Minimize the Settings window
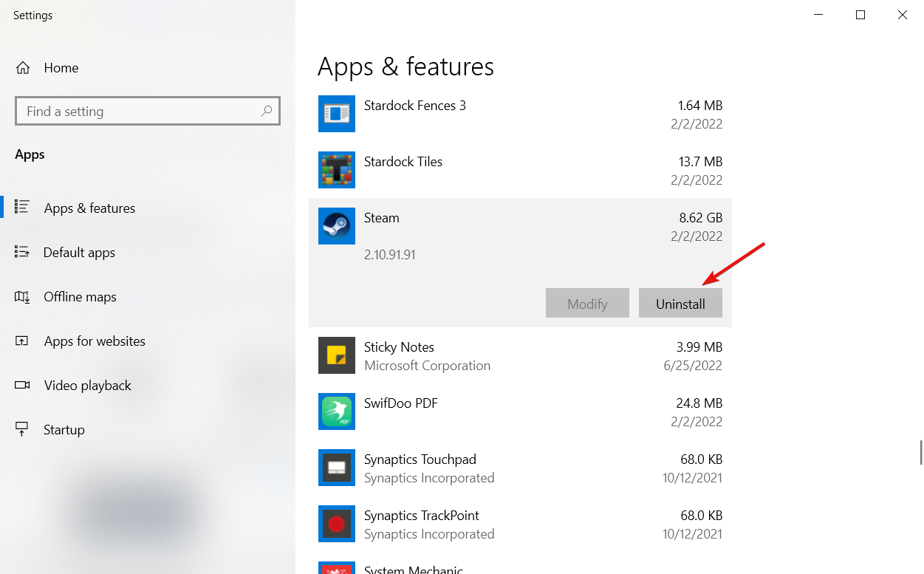 pyautogui.click(x=818, y=15)
